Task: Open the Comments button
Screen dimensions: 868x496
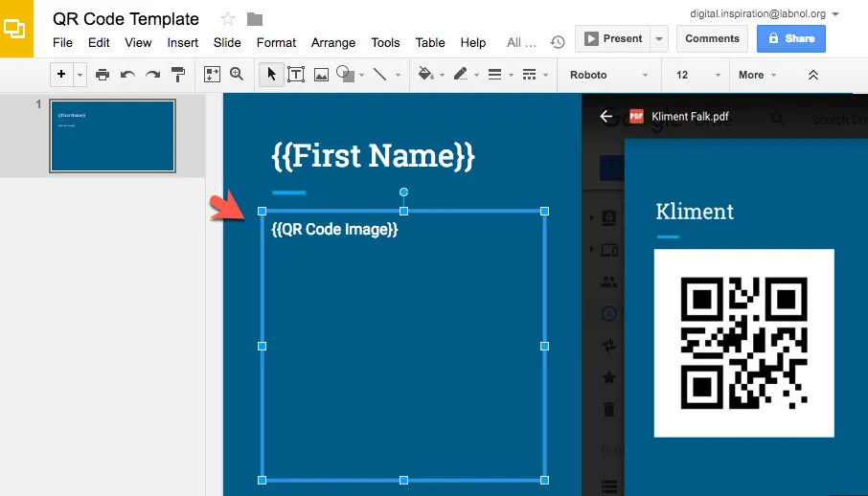Action: 712,38
